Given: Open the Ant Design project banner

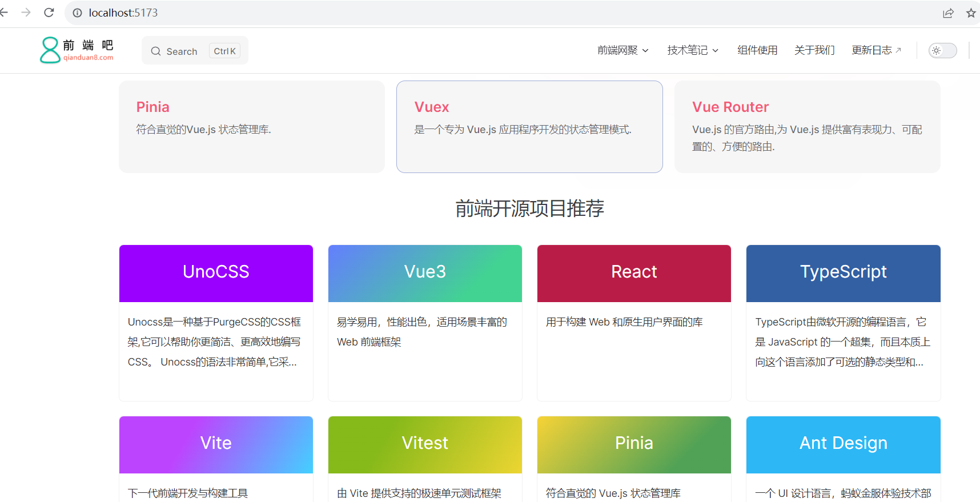Looking at the screenshot, I should coord(844,445).
